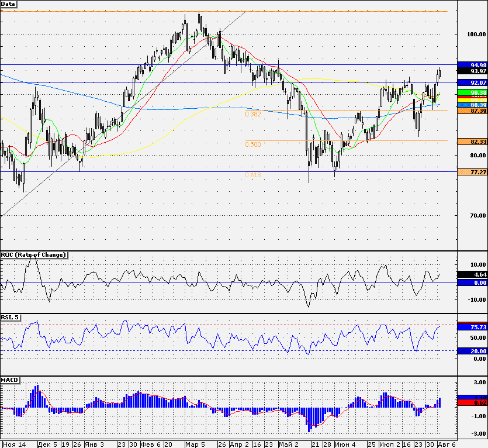Click the 20.00 RSI lower level tag

(473, 351)
